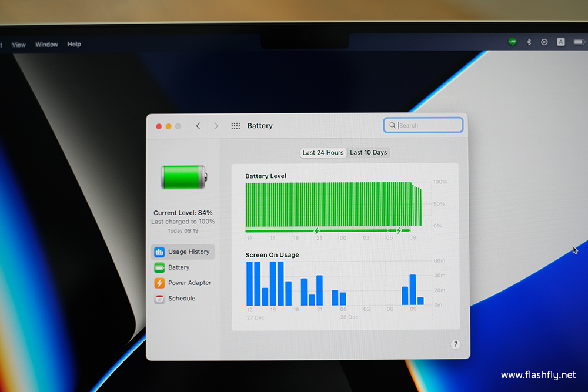Open the View menu
Viewport: 588px width, 392px height.
pyautogui.click(x=19, y=45)
